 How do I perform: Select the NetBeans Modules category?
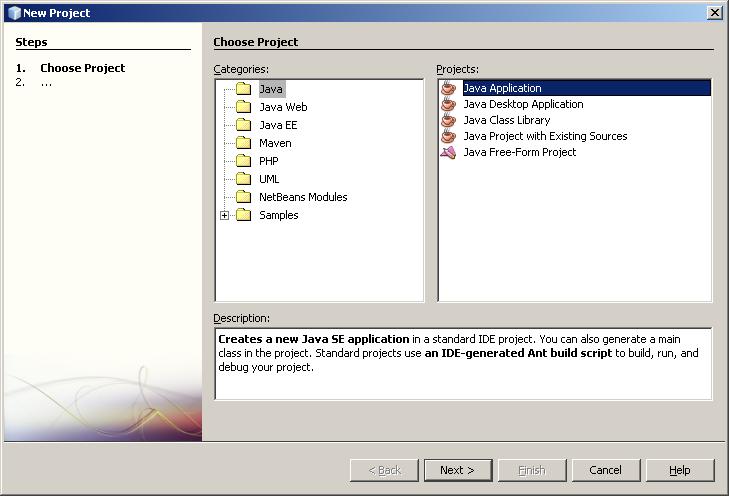303,197
